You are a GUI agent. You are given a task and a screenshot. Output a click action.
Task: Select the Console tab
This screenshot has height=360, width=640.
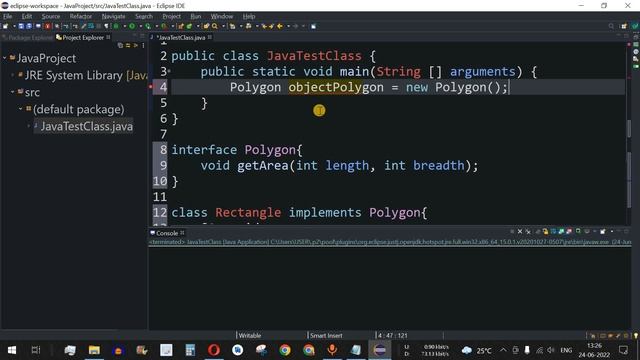click(167, 233)
